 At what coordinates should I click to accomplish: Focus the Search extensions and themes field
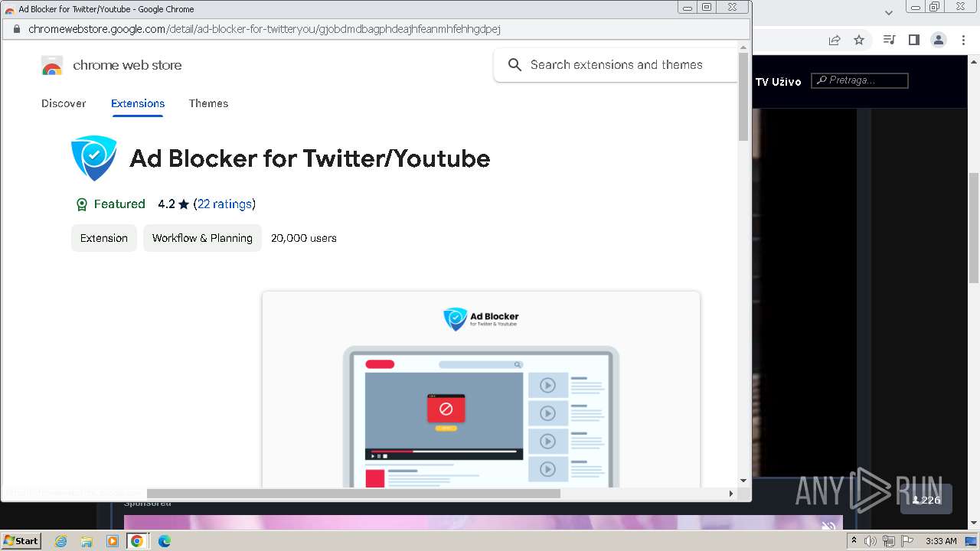(x=616, y=65)
